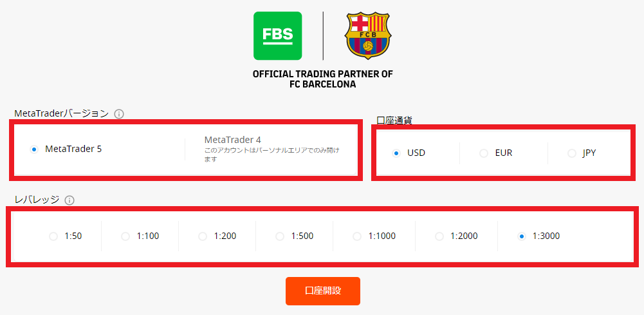Open info icon beside レバレッジ
The height and width of the screenshot is (315, 644).
click(x=69, y=200)
